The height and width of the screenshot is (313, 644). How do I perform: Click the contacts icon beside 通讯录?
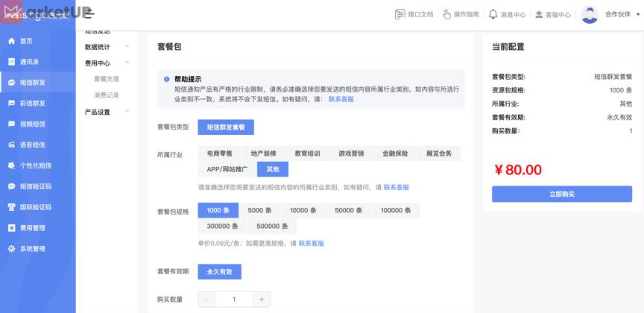[x=11, y=62]
